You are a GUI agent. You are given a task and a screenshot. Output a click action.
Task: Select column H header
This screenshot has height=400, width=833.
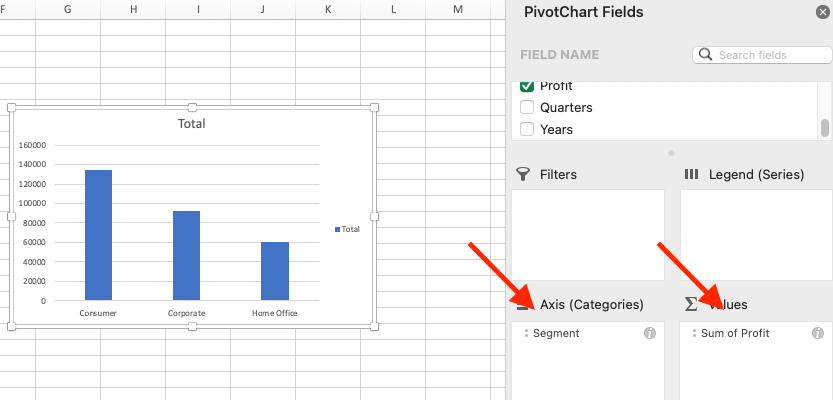click(x=133, y=9)
